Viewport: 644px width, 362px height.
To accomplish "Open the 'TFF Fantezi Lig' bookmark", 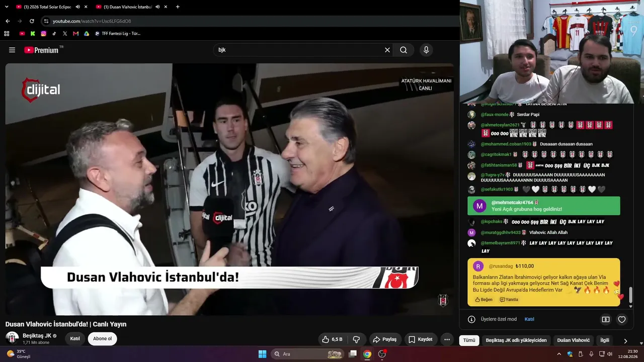I will click(117, 34).
